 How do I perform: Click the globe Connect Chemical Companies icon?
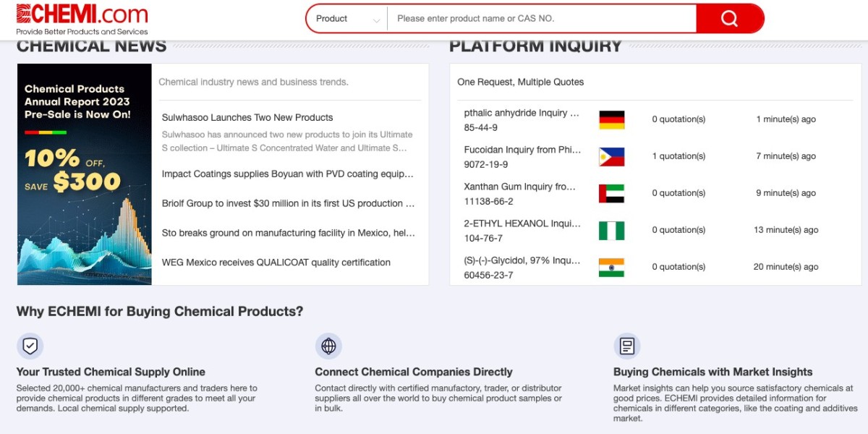point(328,346)
